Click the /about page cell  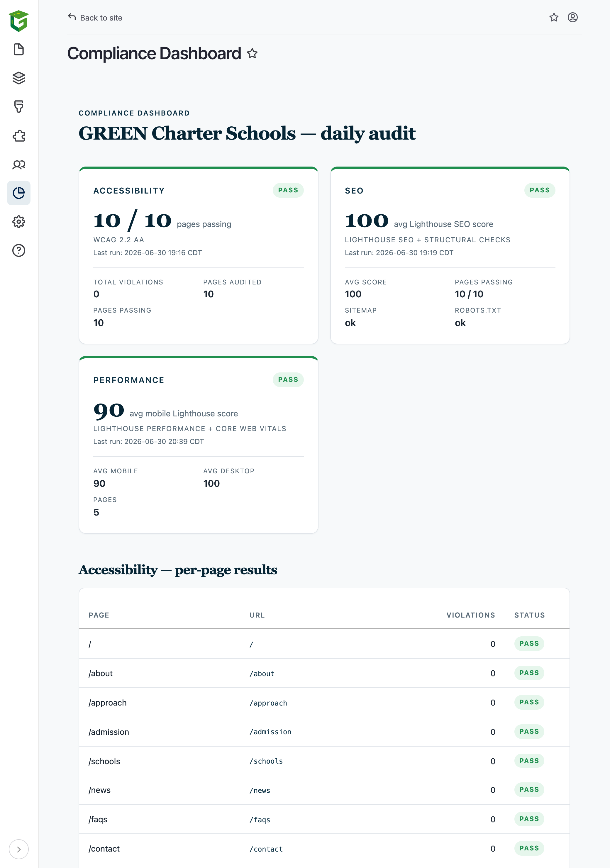(101, 673)
